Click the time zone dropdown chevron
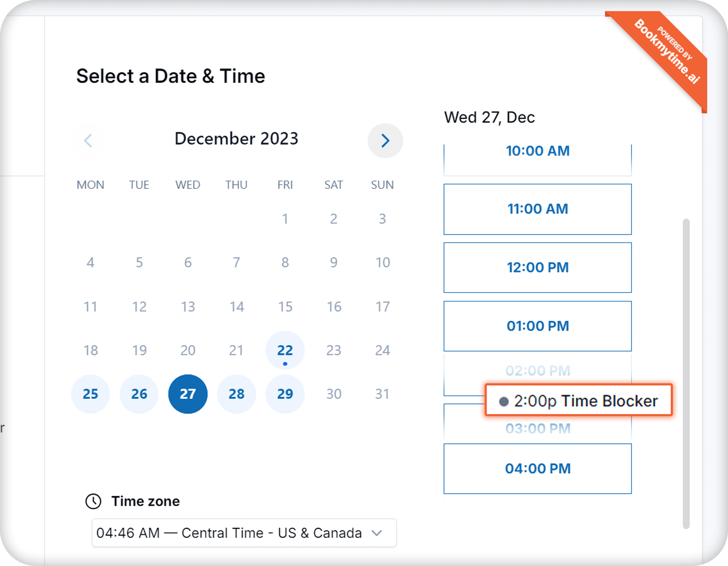The width and height of the screenshot is (728, 566). click(377, 533)
